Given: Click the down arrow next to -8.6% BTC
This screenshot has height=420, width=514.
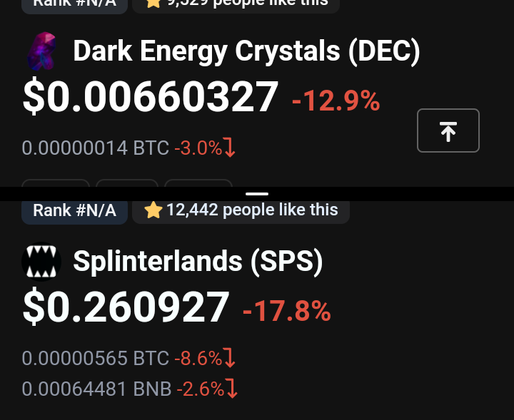Looking at the screenshot, I should pyautogui.click(x=229, y=358).
